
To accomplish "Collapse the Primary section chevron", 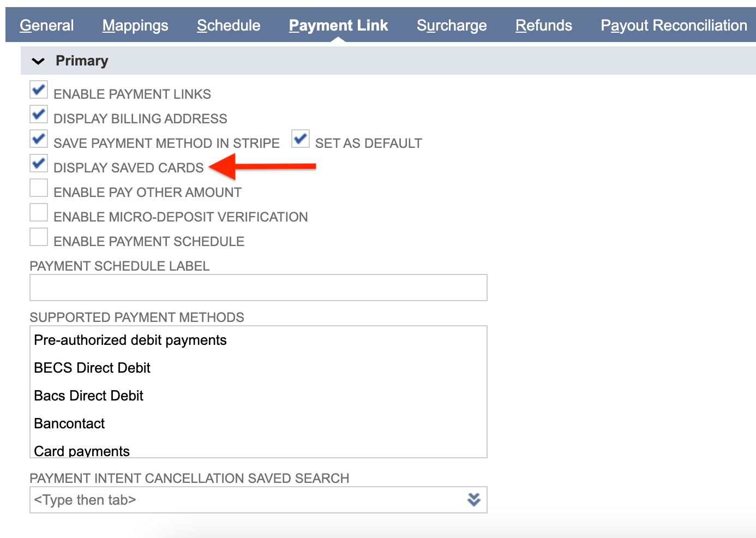I will [38, 61].
